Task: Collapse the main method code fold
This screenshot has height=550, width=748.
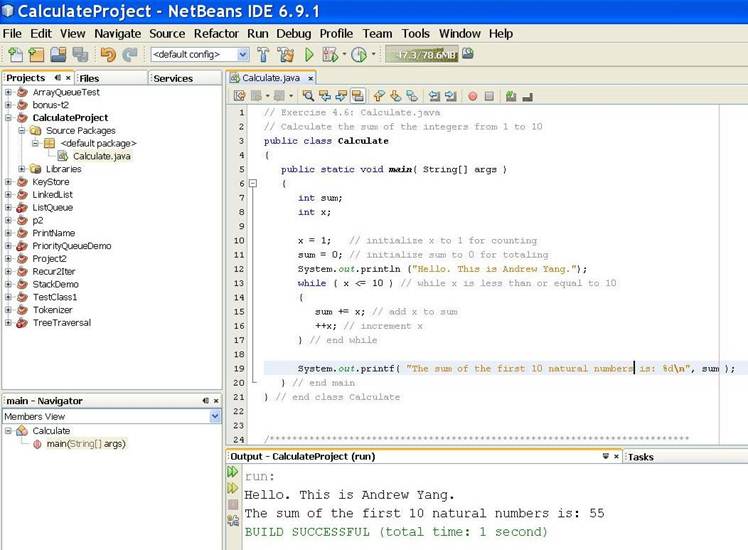Action: (x=253, y=184)
